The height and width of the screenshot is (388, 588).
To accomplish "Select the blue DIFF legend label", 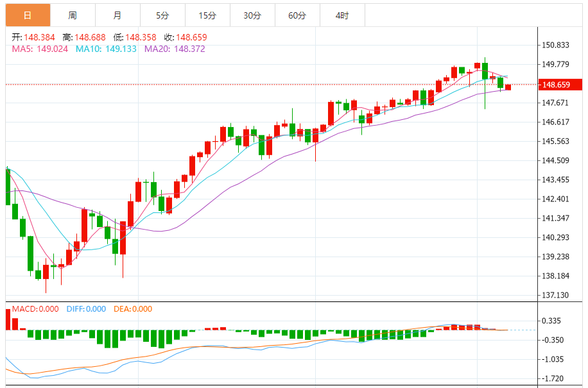I will point(86,309).
